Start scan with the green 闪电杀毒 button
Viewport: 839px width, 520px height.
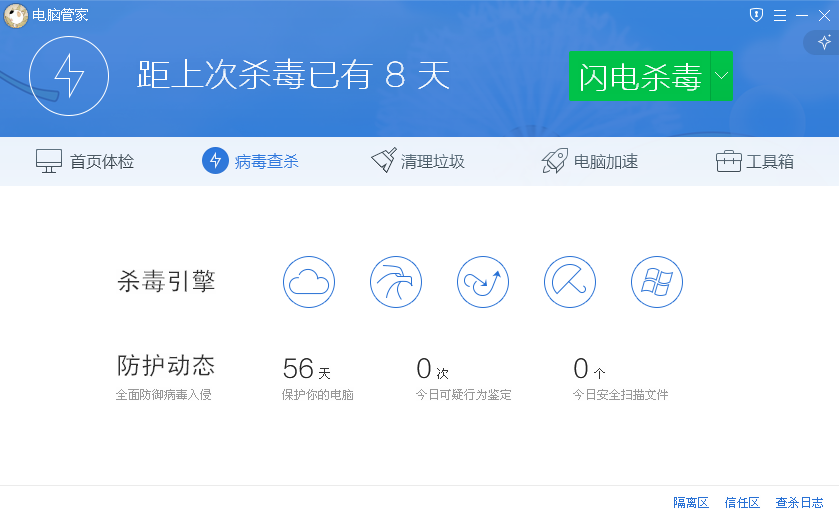[x=640, y=77]
